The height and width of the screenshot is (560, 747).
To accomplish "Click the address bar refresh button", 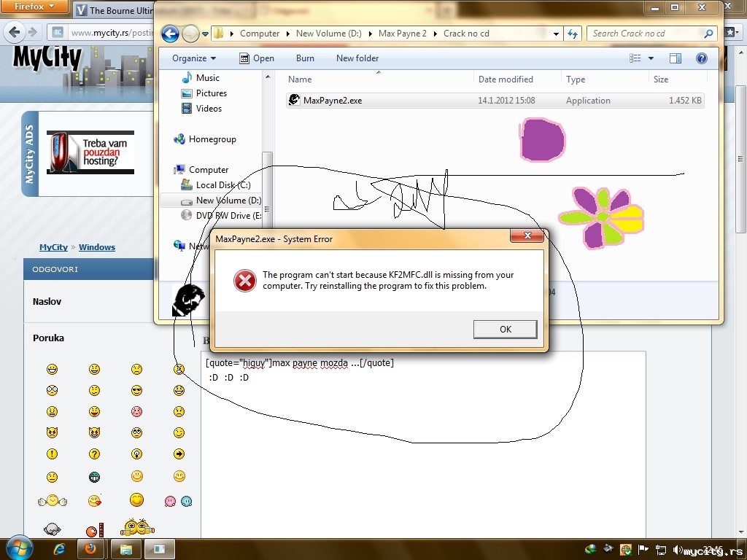I will [573, 34].
